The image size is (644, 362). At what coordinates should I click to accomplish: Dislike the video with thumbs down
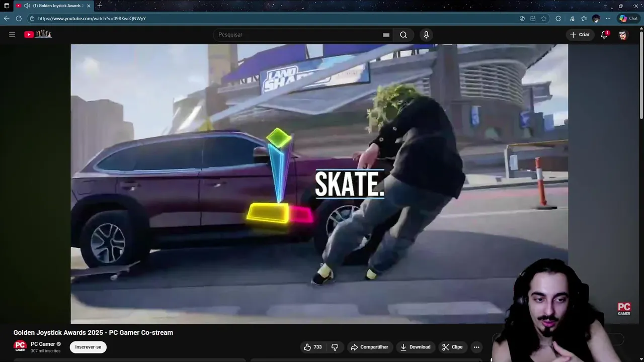(x=335, y=347)
